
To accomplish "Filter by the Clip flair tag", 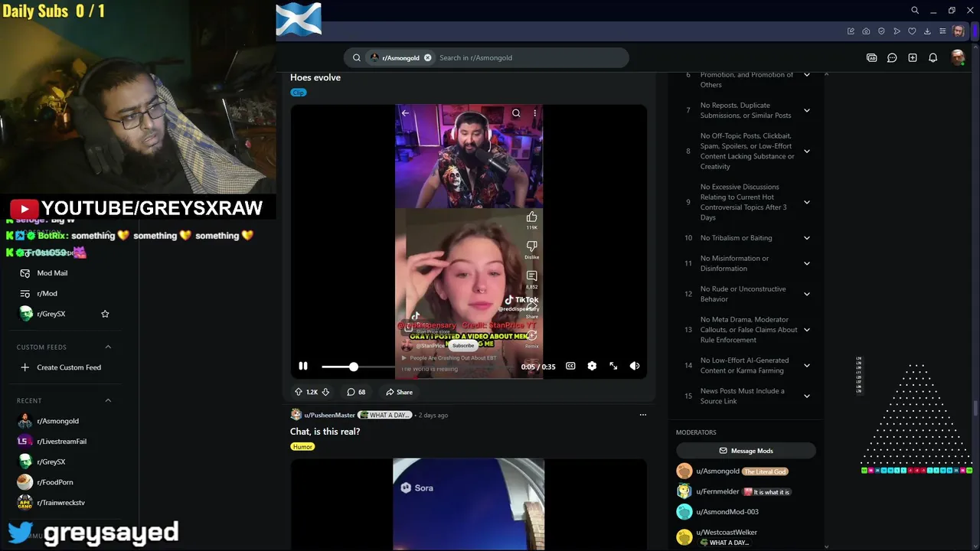I will tap(299, 93).
